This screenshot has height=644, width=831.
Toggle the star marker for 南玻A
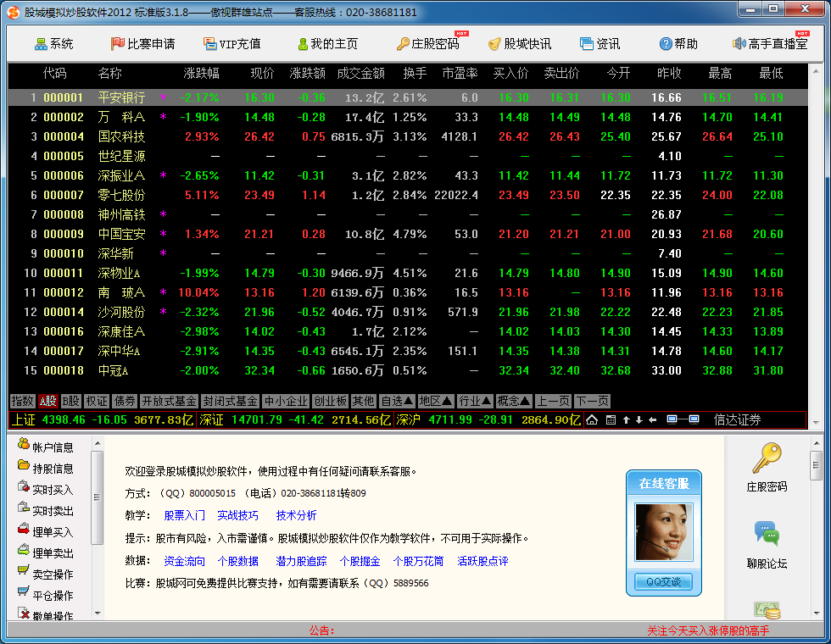click(164, 293)
